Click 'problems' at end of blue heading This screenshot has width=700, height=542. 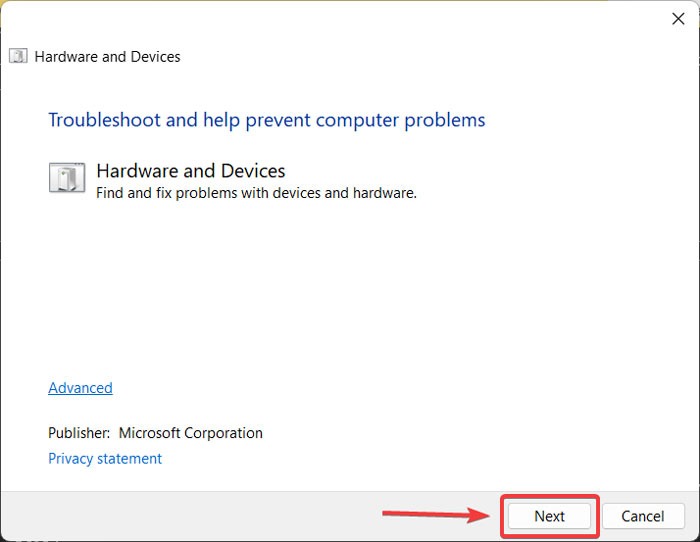[445, 121]
